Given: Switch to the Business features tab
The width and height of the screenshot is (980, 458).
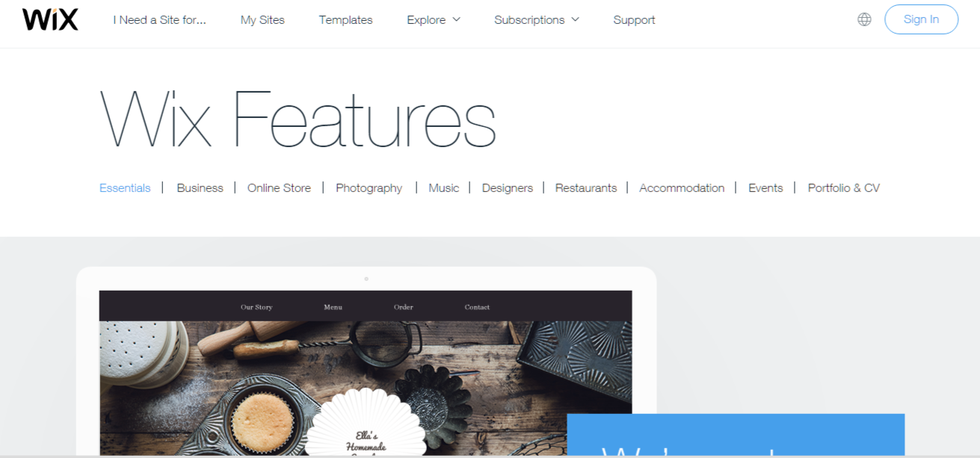Looking at the screenshot, I should [200, 188].
